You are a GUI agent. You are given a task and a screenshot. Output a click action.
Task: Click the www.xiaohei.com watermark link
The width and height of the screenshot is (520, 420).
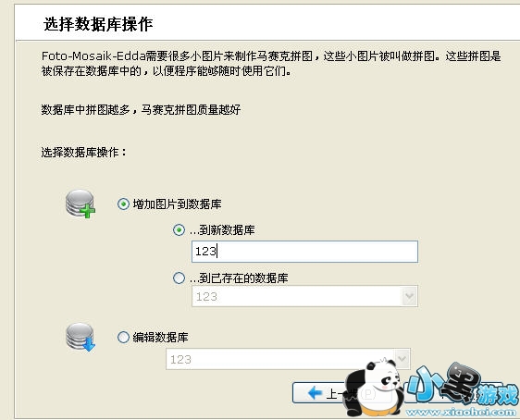(x=461, y=412)
